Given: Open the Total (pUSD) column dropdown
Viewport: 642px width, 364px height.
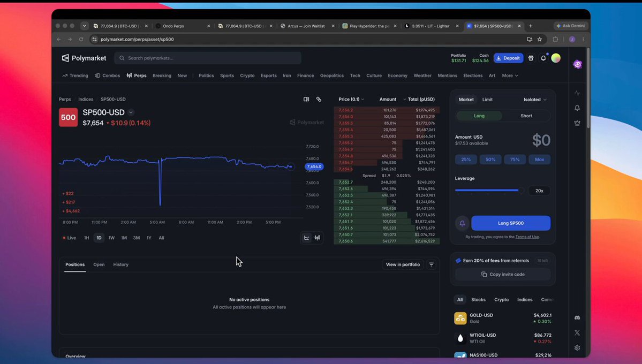Looking at the screenshot, I should (x=419, y=99).
